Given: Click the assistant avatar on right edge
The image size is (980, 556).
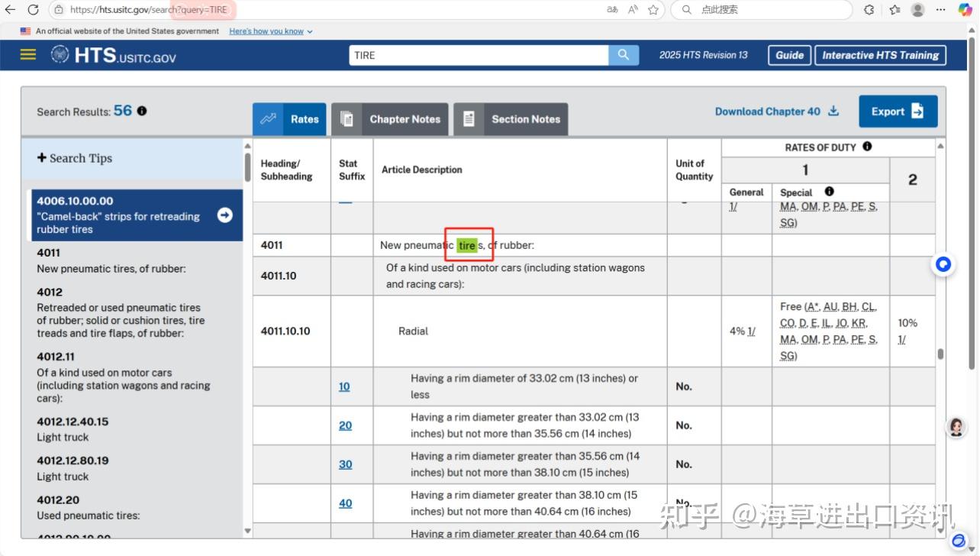Looking at the screenshot, I should [956, 427].
